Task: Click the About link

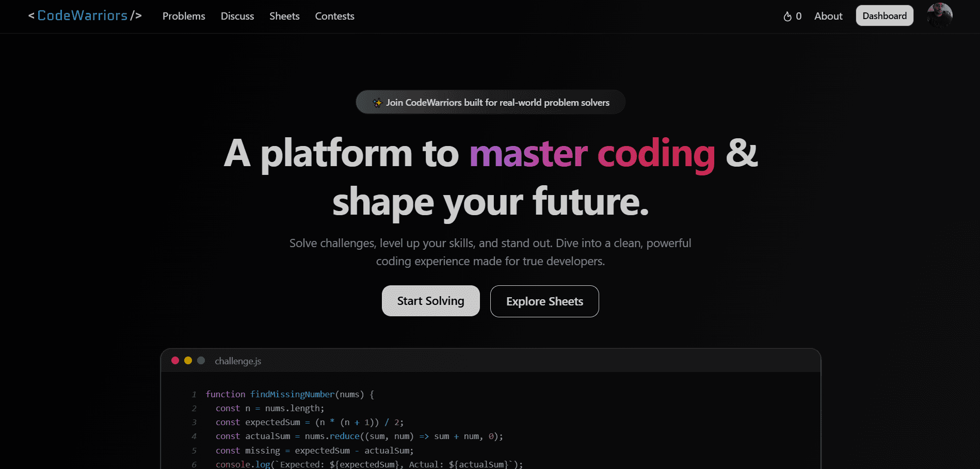Action: click(828, 16)
